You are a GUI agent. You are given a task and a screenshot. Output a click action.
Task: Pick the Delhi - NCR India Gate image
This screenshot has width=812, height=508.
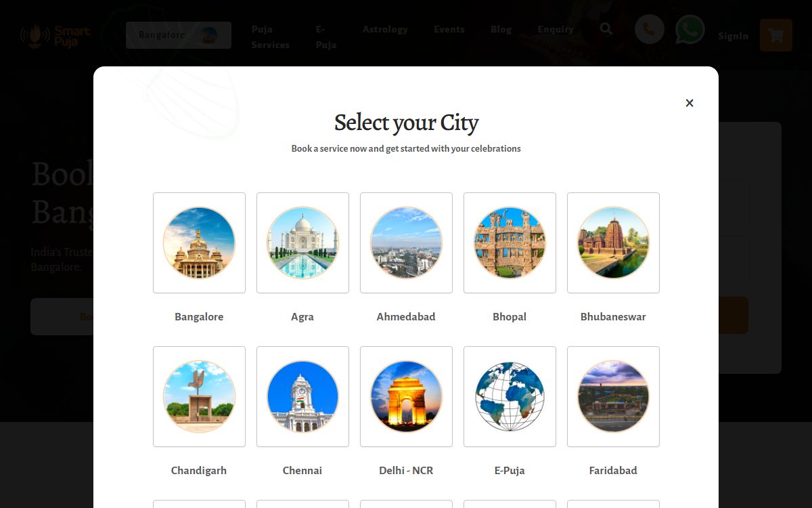point(406,396)
